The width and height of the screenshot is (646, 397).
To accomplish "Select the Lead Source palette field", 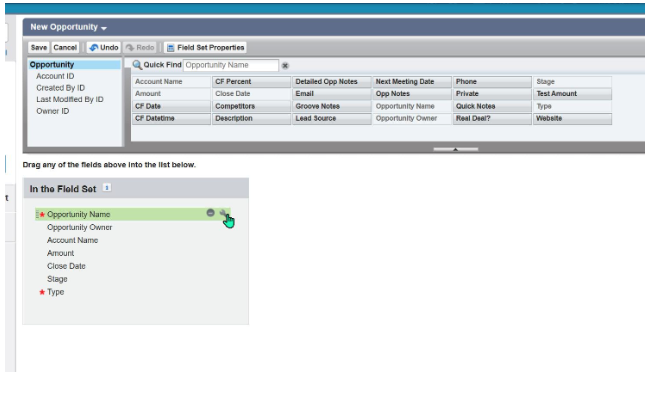I will pos(332,118).
